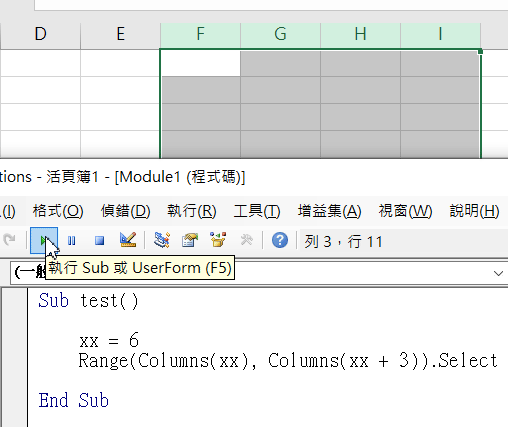Click the cursor position indicator 列 3, 行 11
This screenshot has height=427, width=508.
point(343,241)
